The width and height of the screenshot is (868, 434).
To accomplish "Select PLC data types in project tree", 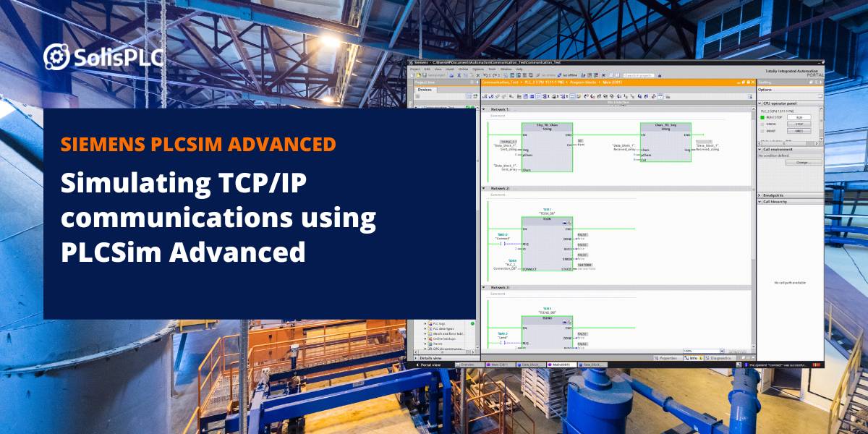I will tap(443, 328).
